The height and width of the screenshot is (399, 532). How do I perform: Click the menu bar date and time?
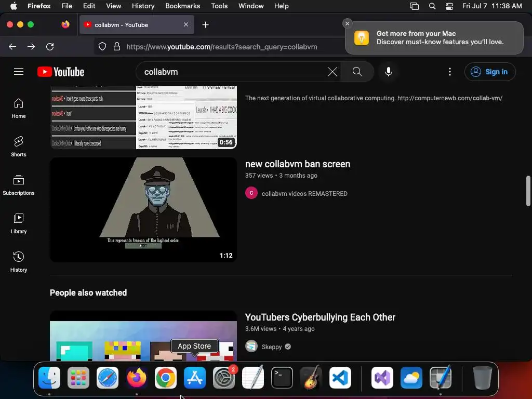point(492,6)
